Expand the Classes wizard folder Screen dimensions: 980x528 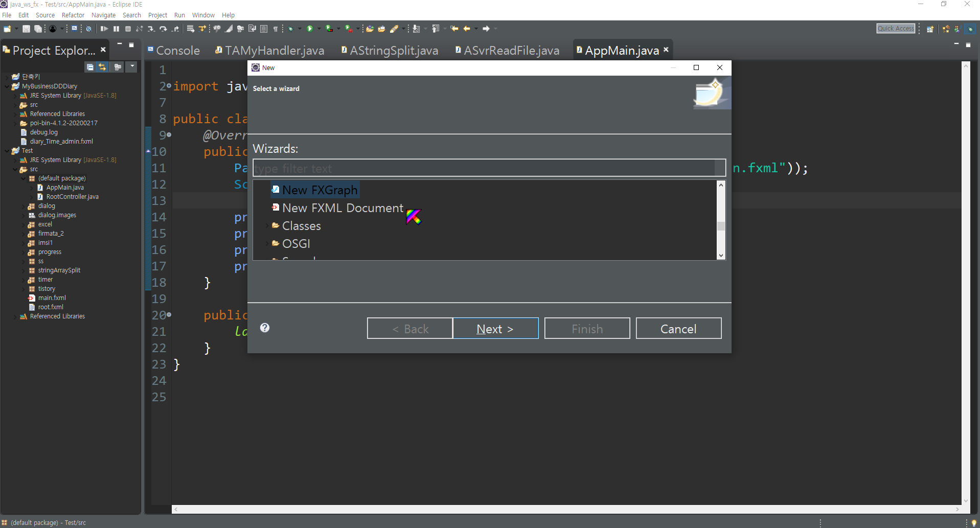pos(267,225)
